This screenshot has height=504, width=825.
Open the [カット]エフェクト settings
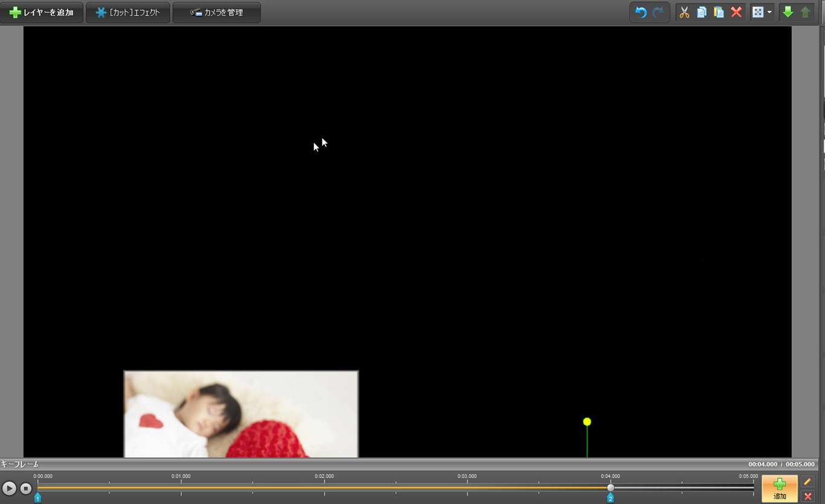click(x=127, y=13)
